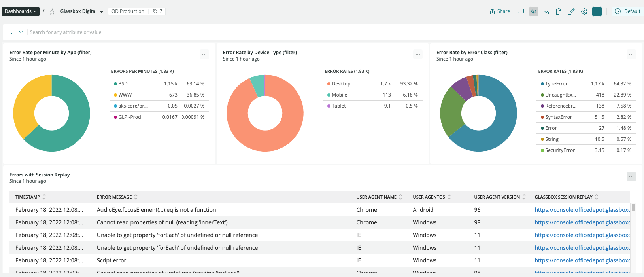Edit the dashboard with the pencil icon
The image size is (644, 277).
pos(571,11)
